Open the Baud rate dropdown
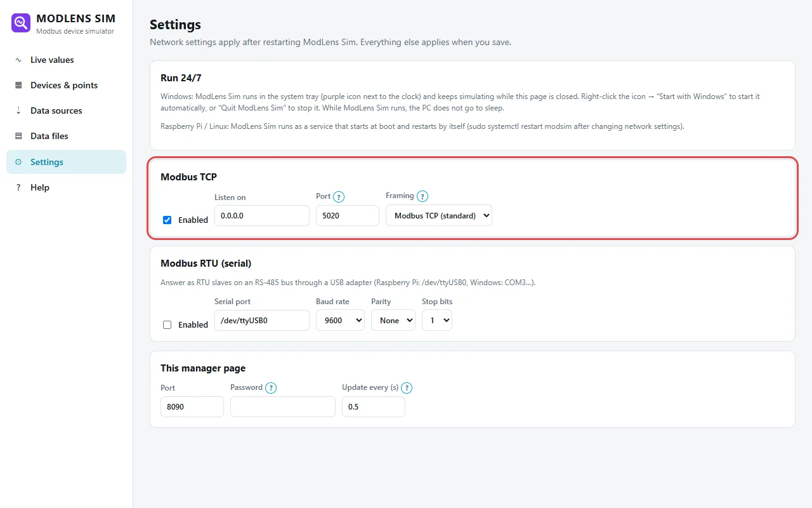This screenshot has width=812, height=508. click(340, 320)
